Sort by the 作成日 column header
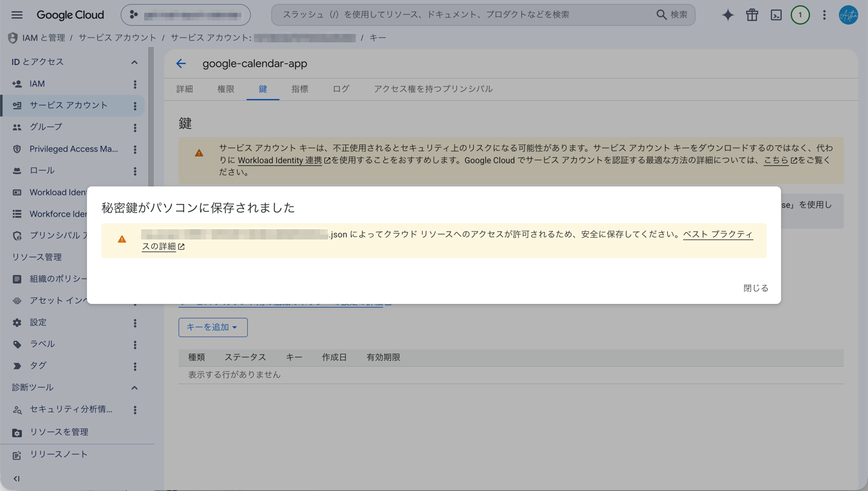868x491 pixels. tap(335, 357)
